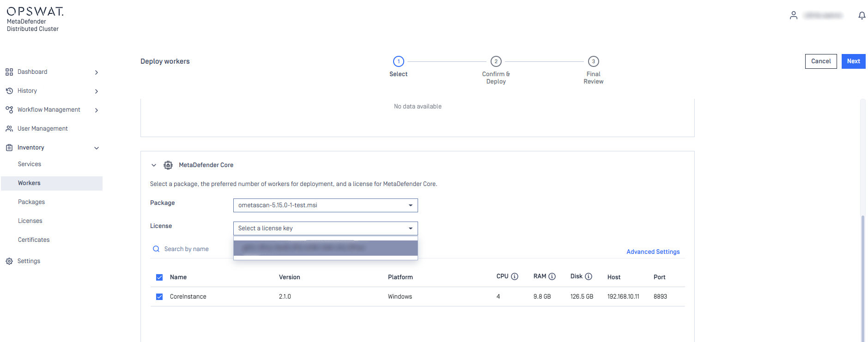
Task: Open the Workers page
Action: click(x=52, y=183)
